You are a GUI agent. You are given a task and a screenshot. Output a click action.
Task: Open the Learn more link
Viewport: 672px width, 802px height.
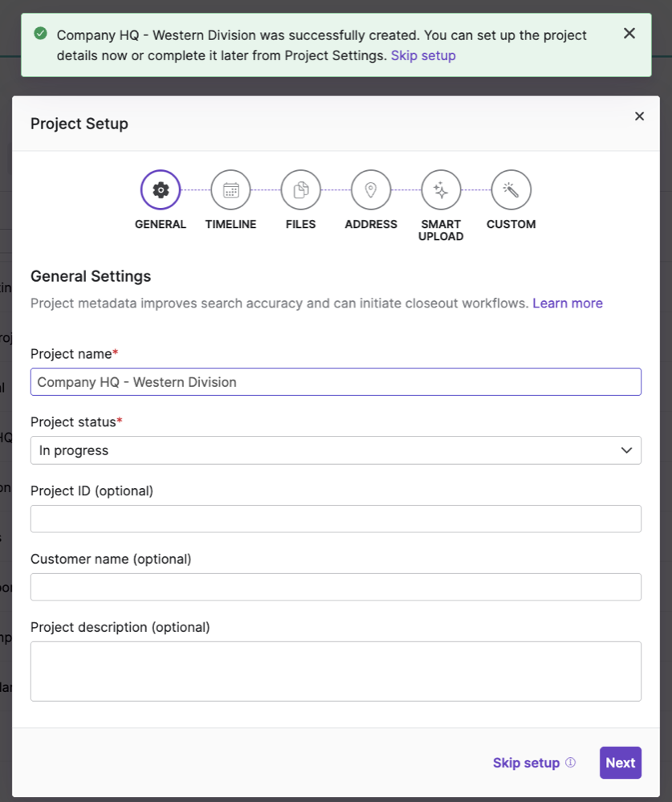tap(567, 303)
